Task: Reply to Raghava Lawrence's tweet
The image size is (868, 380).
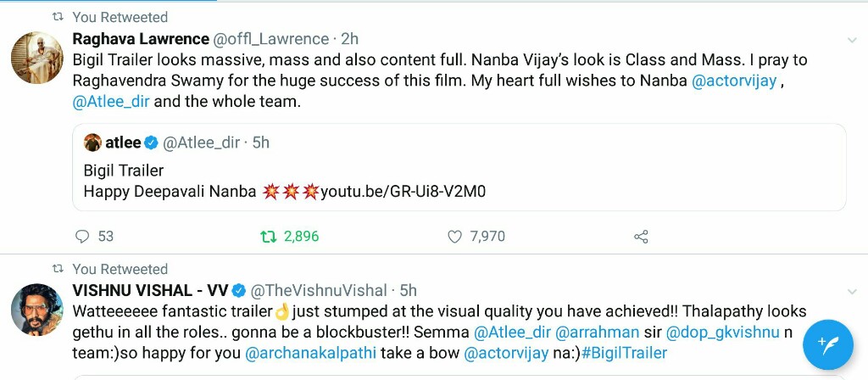Action: (x=82, y=236)
